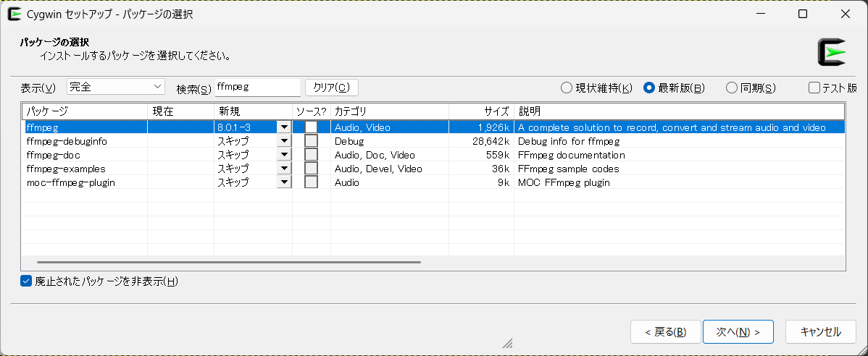Click the 検索 field containing ffmpeg
868x356 pixels.
click(257, 87)
